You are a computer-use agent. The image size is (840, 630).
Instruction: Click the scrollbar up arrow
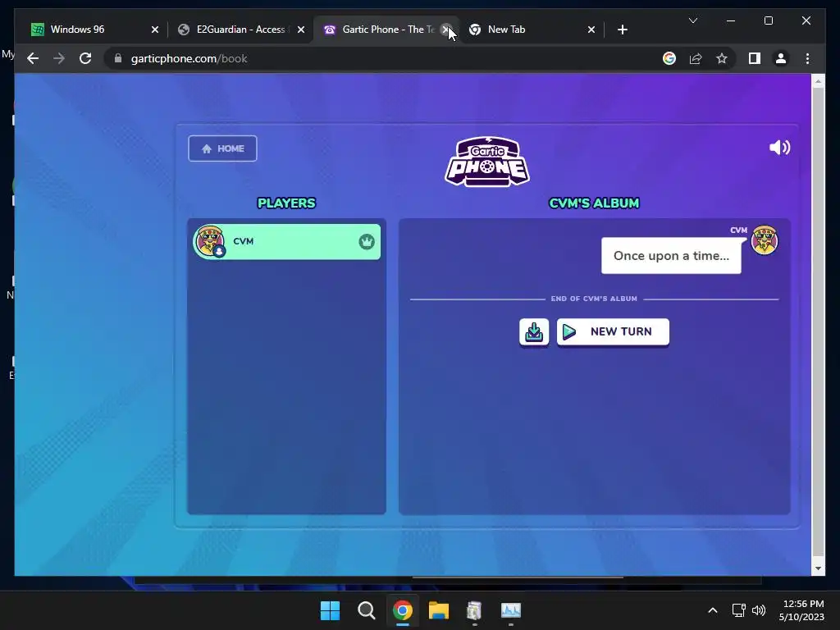[x=818, y=81]
